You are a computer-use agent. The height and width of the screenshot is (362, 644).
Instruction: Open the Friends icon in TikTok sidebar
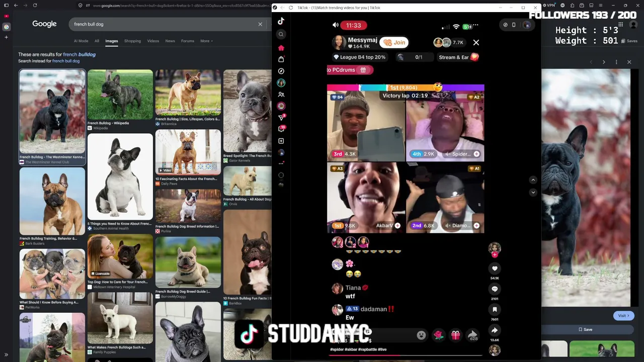click(281, 95)
